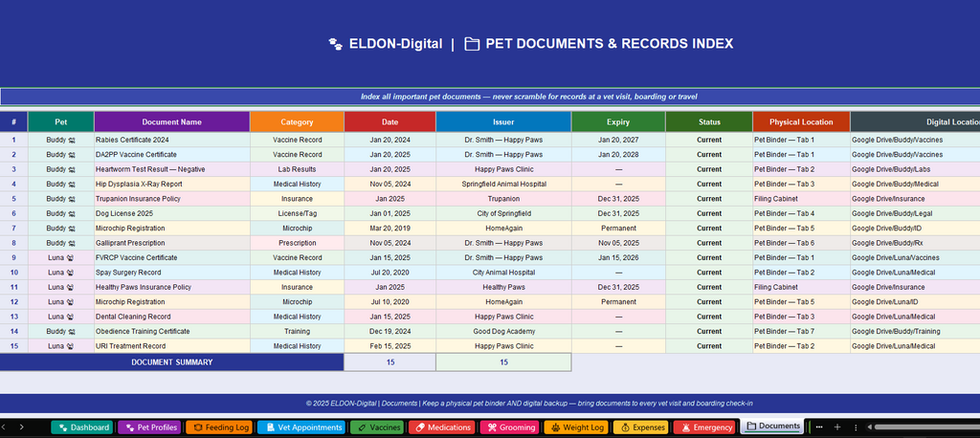Click the Trupanion Insurance Policy cell
Image resolution: width=980 pixels, height=438 pixels.
[x=172, y=199]
